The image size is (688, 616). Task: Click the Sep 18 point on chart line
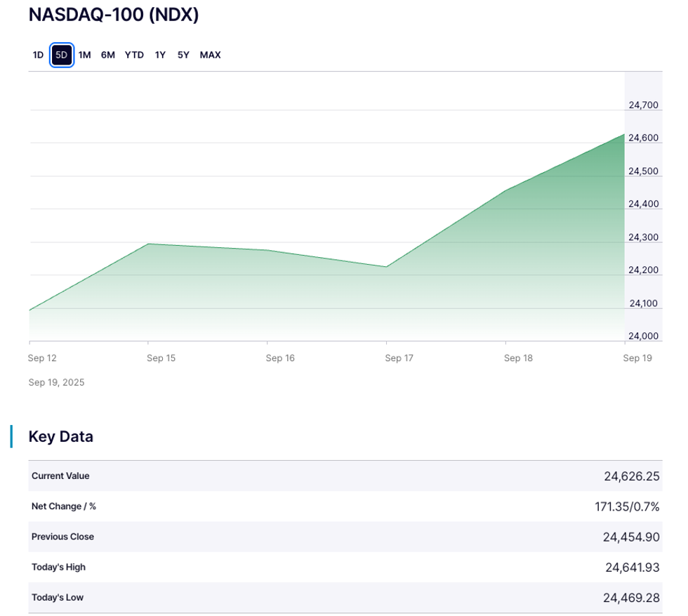[506, 190]
